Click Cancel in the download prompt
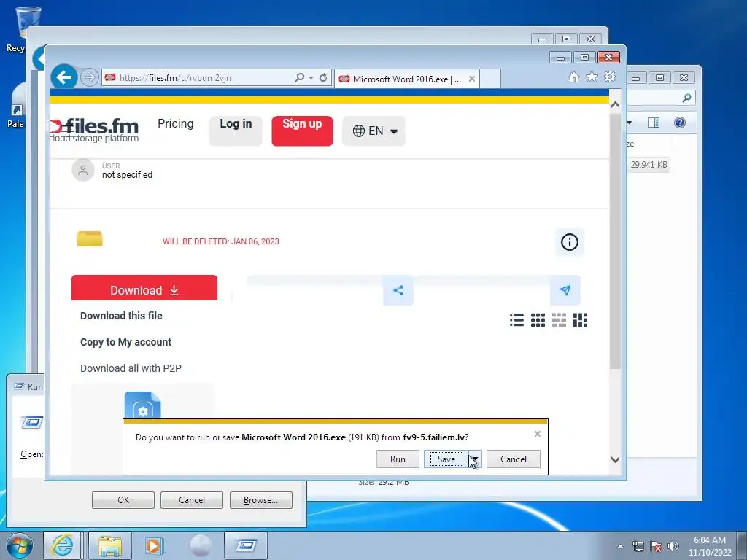 [514, 459]
